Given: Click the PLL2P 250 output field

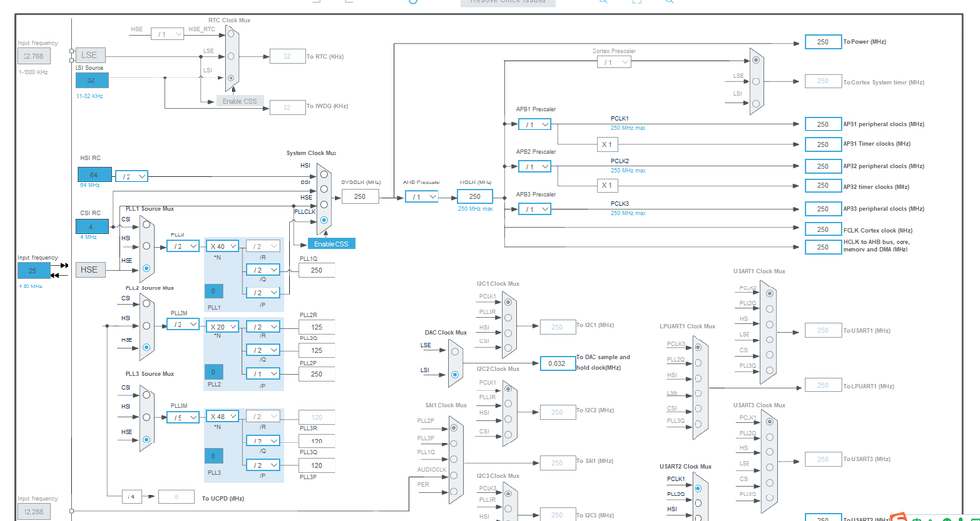Looking at the screenshot, I should [316, 374].
